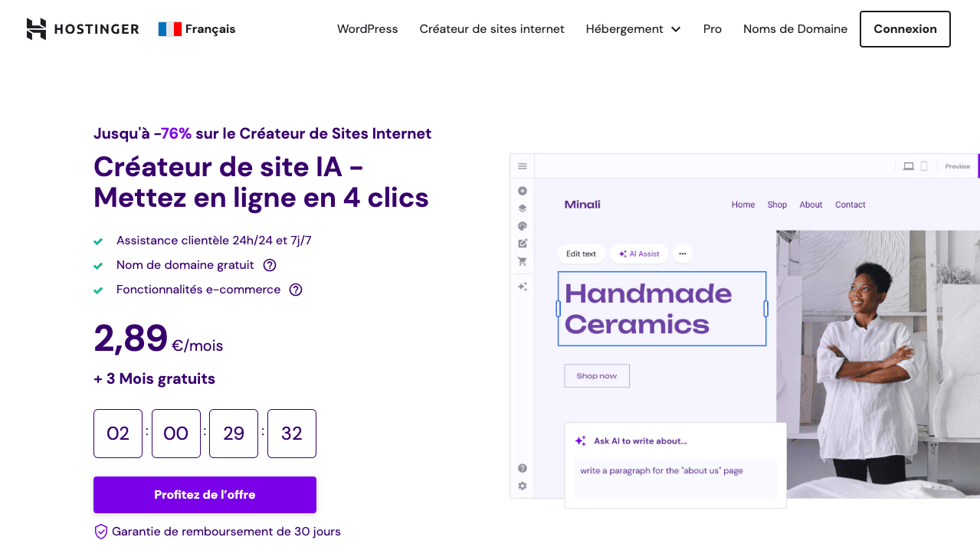Click the Connexion button
Screen dimensions: 980x560
tap(905, 29)
